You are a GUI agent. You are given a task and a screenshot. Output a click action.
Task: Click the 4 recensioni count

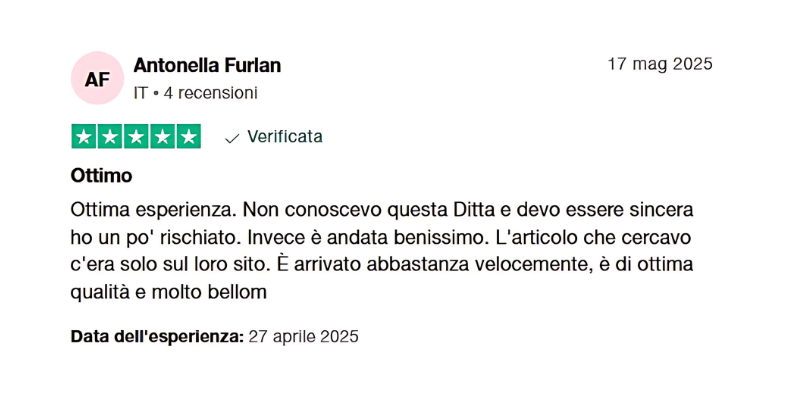[x=211, y=93]
